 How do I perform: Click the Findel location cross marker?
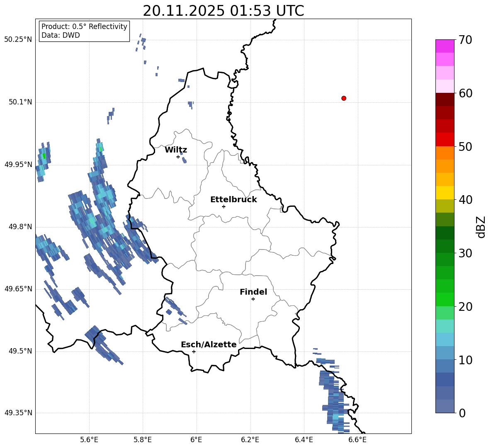pyautogui.click(x=253, y=299)
